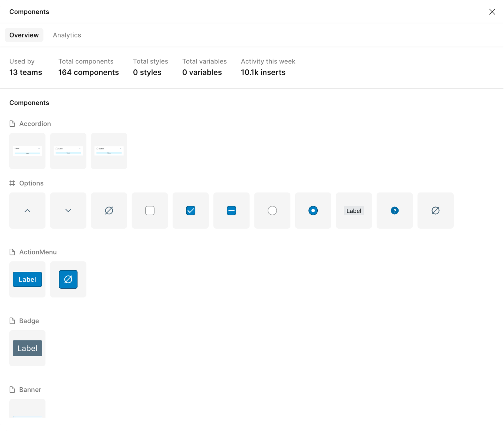504x431 pixels.
Task: Select the unselected radio button component
Action: [x=272, y=211]
